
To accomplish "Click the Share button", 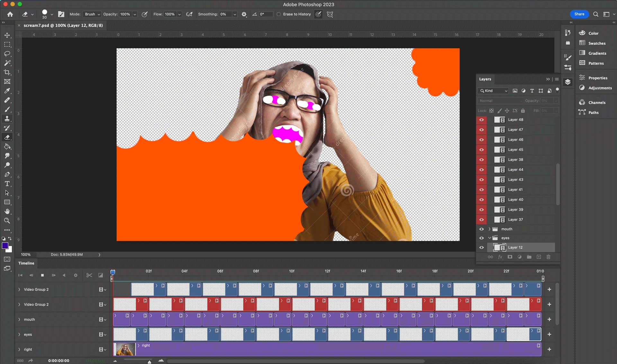I will pos(579,14).
